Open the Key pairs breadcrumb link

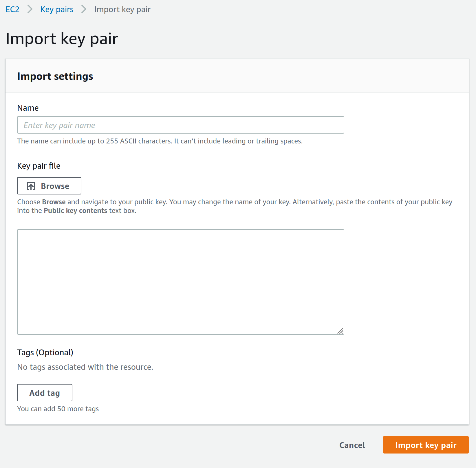(x=57, y=9)
